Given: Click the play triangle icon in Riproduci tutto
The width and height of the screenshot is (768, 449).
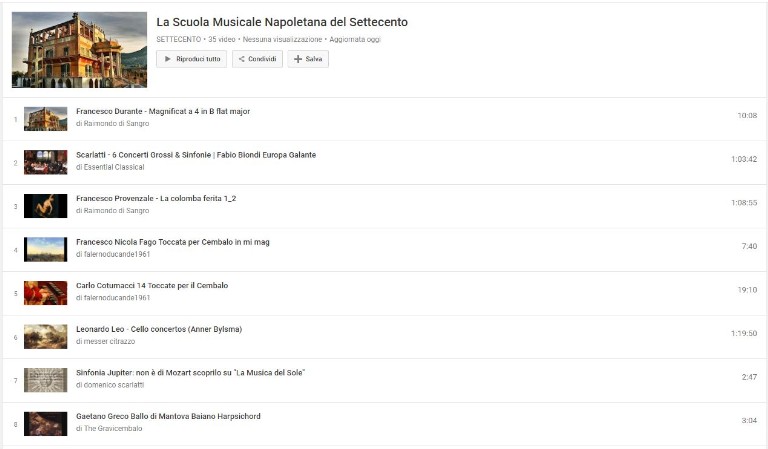Looking at the screenshot, I should click(168, 59).
